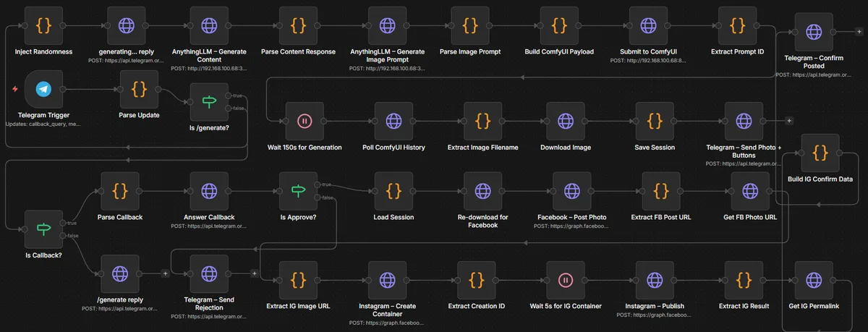Click the Extract Prompt ID node
The height and width of the screenshot is (332, 868).
737,25
